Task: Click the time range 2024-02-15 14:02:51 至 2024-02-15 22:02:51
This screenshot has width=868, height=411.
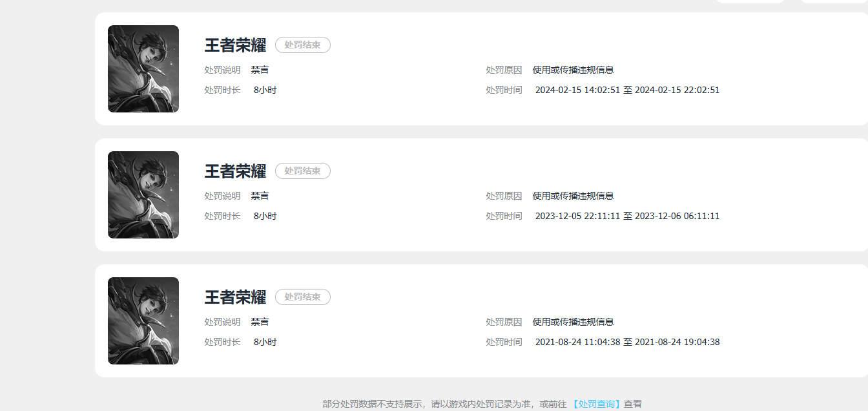Action: pos(627,90)
